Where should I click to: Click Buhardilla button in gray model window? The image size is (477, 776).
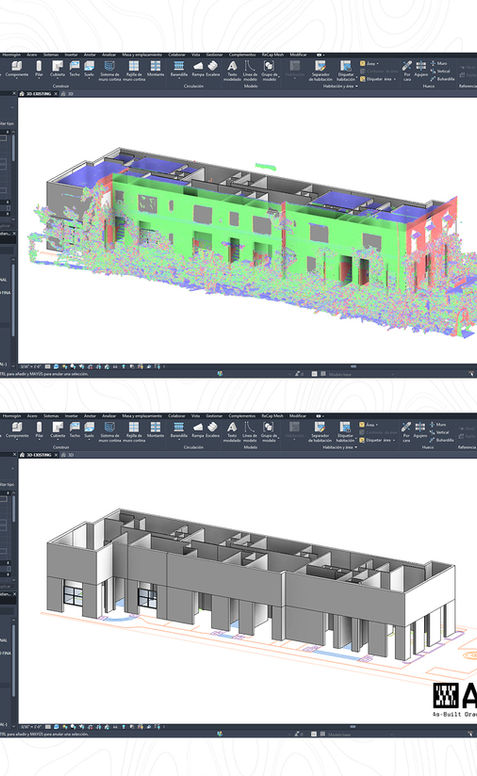(x=442, y=440)
